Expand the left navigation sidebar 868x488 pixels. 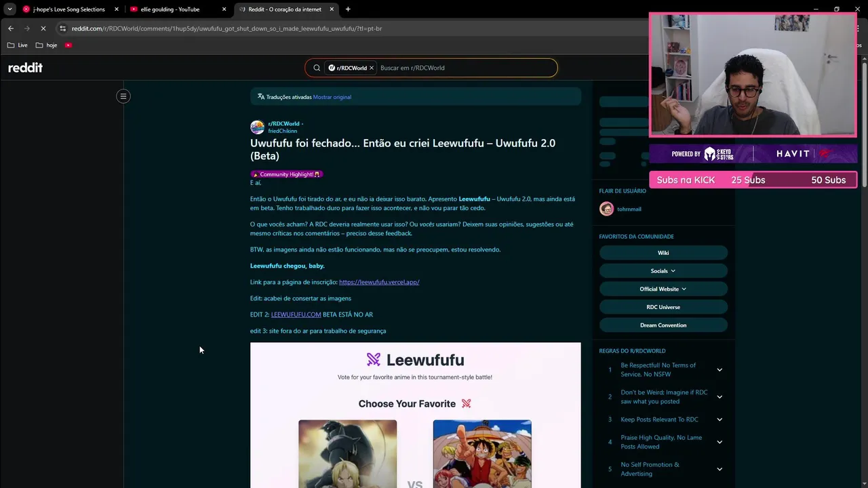pos(123,96)
